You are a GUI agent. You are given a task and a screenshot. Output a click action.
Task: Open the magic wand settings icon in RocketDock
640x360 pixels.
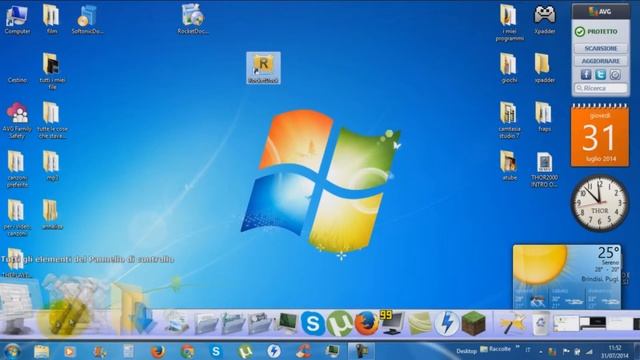click(512, 324)
